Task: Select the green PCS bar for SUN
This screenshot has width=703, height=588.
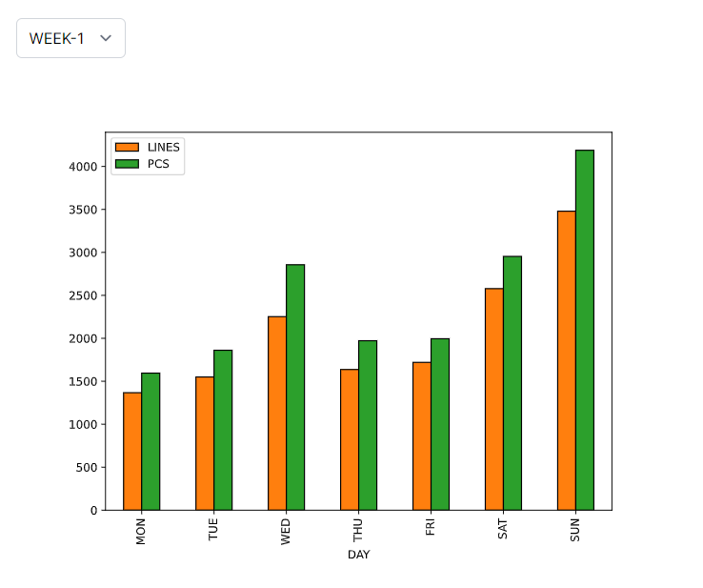Action: (x=585, y=330)
